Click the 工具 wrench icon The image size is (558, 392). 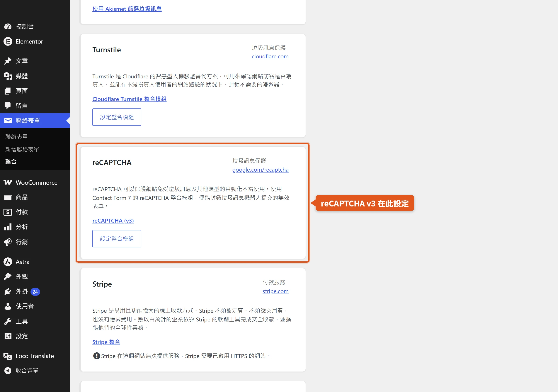pos(8,321)
